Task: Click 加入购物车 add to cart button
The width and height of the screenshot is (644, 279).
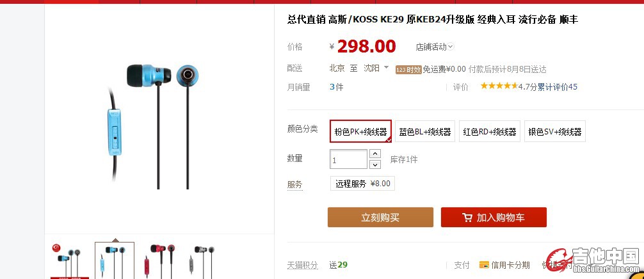Action: [x=494, y=217]
